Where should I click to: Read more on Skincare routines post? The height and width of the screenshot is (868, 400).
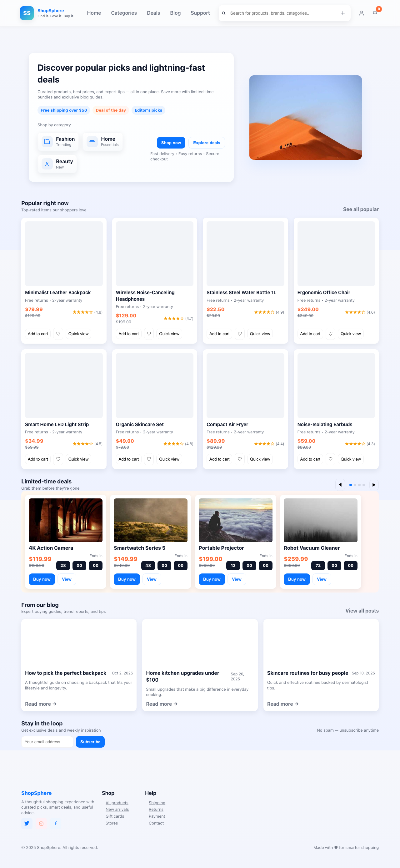coord(283,704)
